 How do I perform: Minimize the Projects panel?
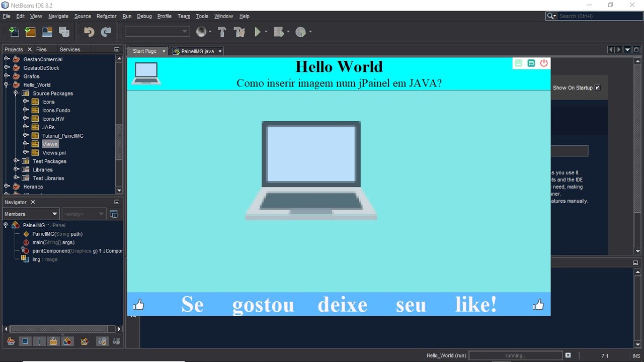pos(117,49)
